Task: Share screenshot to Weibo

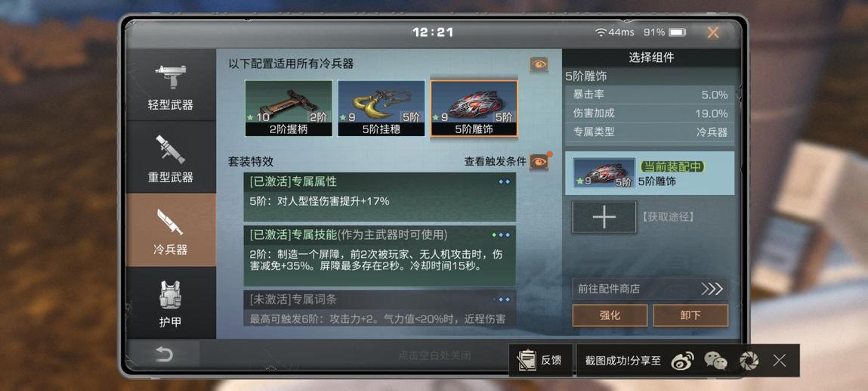Action: (683, 361)
